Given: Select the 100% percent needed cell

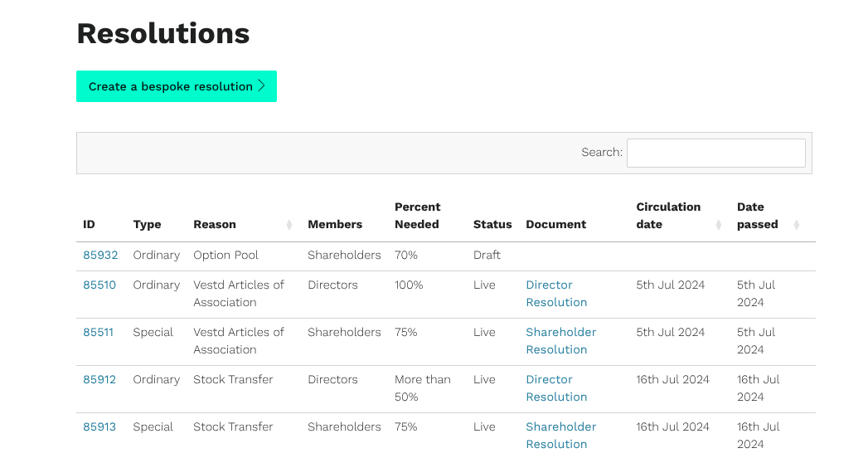Looking at the screenshot, I should pos(409,285).
